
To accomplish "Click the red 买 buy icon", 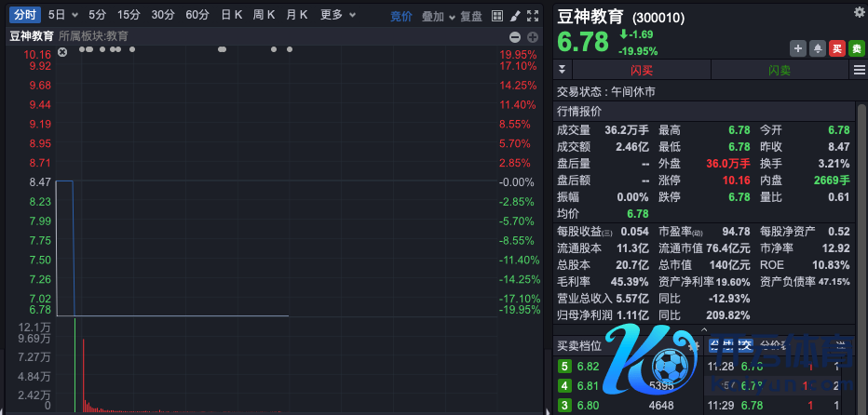I will 837,48.
